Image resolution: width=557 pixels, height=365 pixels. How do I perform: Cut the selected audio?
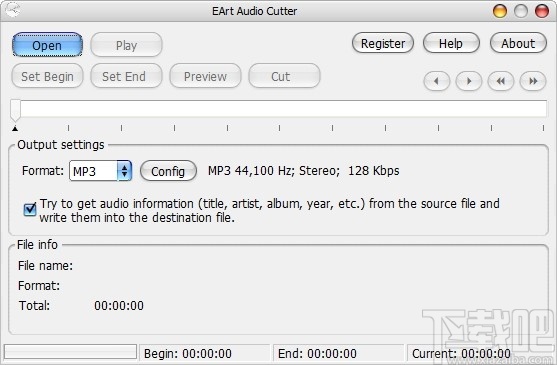(284, 76)
